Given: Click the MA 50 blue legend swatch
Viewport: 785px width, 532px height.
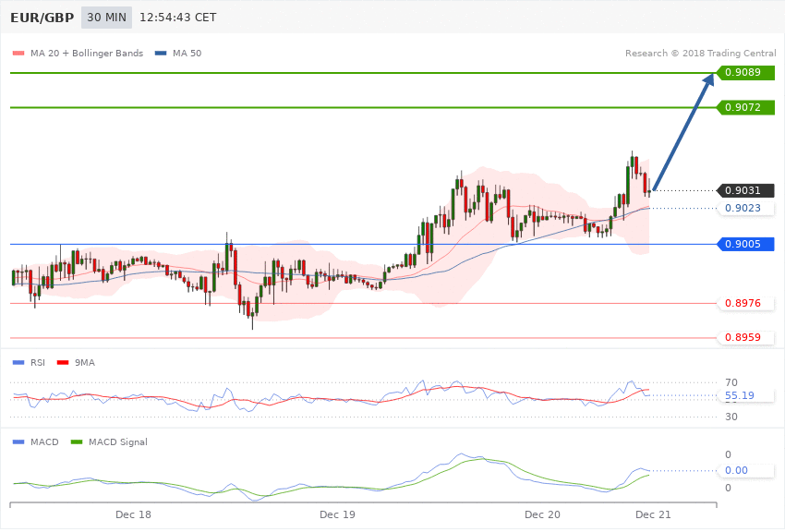Looking at the screenshot, I should coord(161,53).
